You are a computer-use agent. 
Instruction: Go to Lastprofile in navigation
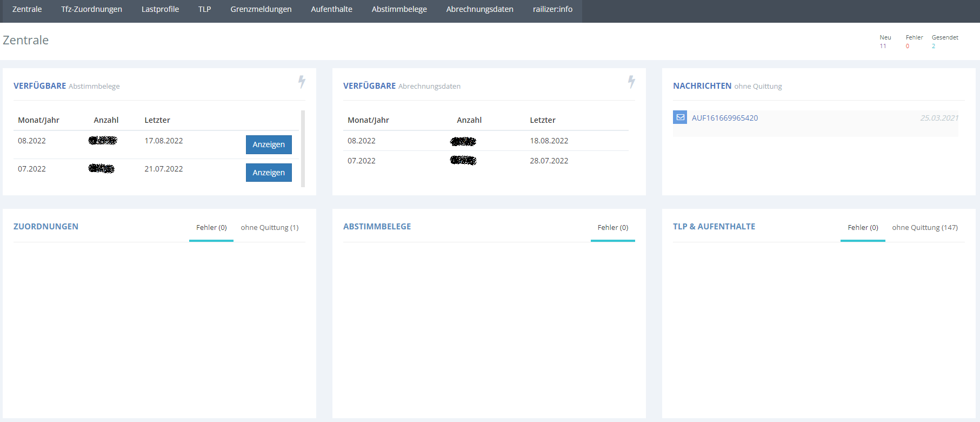pos(160,9)
